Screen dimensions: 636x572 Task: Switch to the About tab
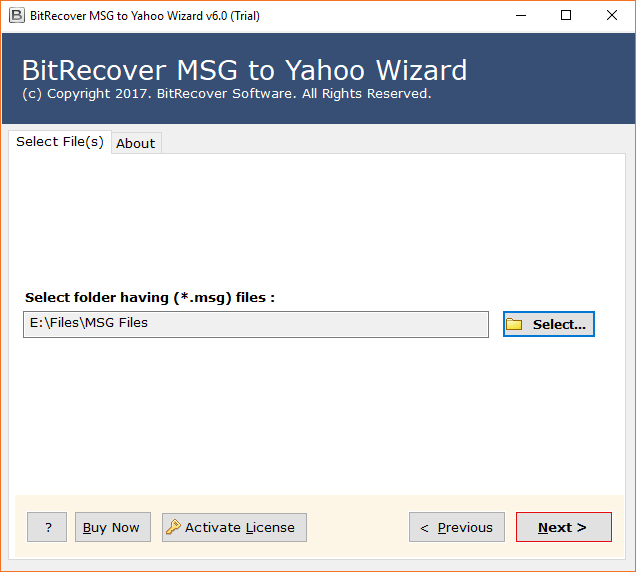(x=136, y=143)
